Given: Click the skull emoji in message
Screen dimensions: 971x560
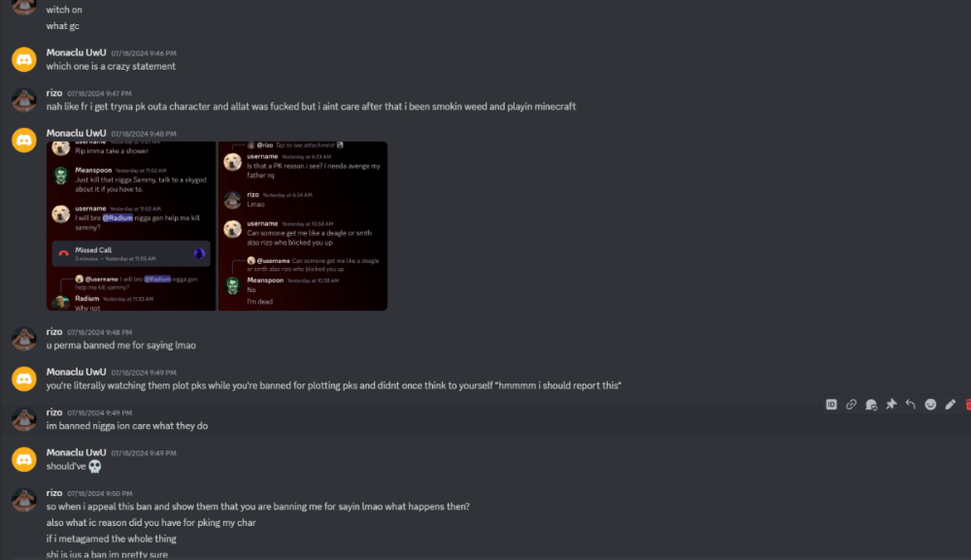Looking at the screenshot, I should tap(95, 467).
